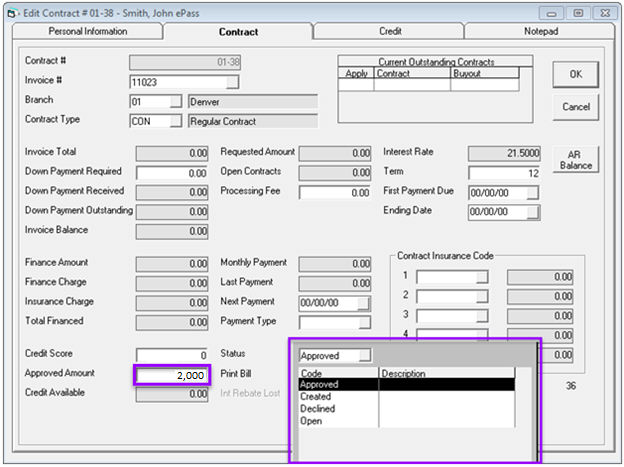Screen dimensions: 624x467
Task: Open the Branch code lookup button
Action: [x=176, y=102]
